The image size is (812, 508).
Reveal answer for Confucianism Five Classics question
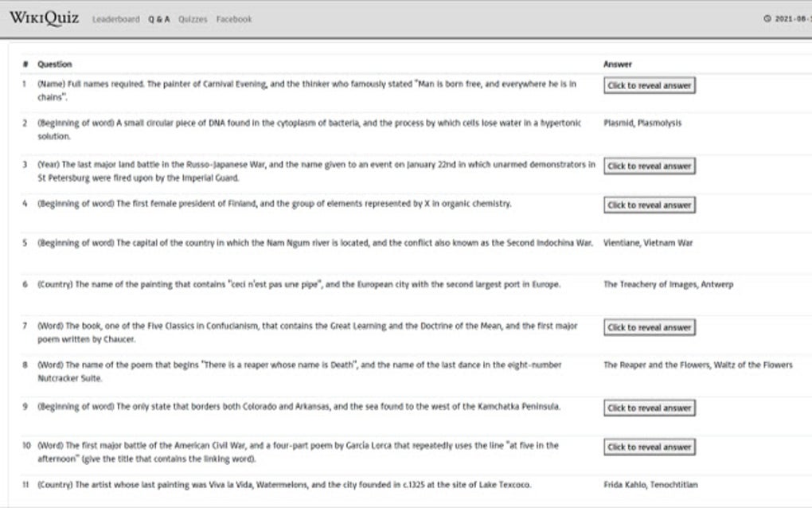click(649, 327)
